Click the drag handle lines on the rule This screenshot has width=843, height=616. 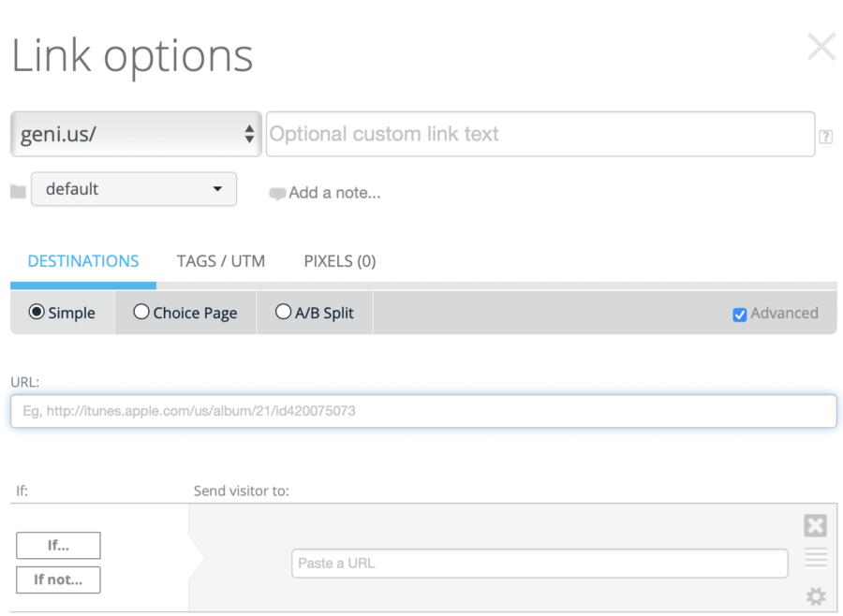point(815,559)
